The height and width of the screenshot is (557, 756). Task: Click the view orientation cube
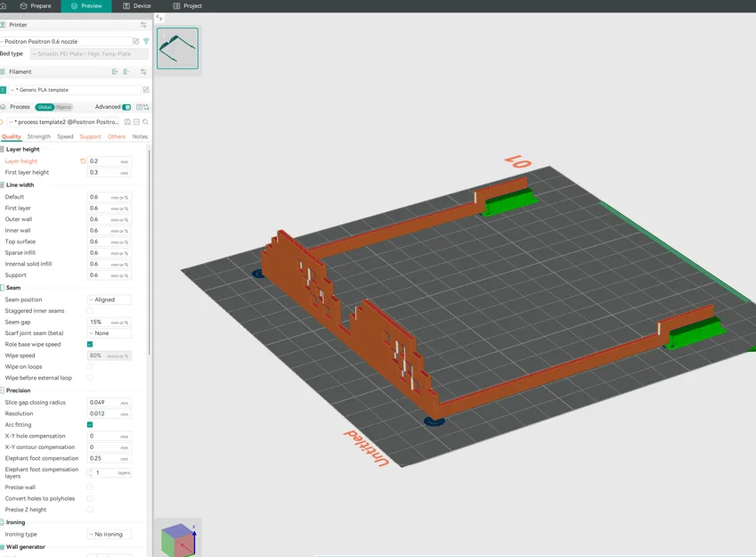(177, 538)
